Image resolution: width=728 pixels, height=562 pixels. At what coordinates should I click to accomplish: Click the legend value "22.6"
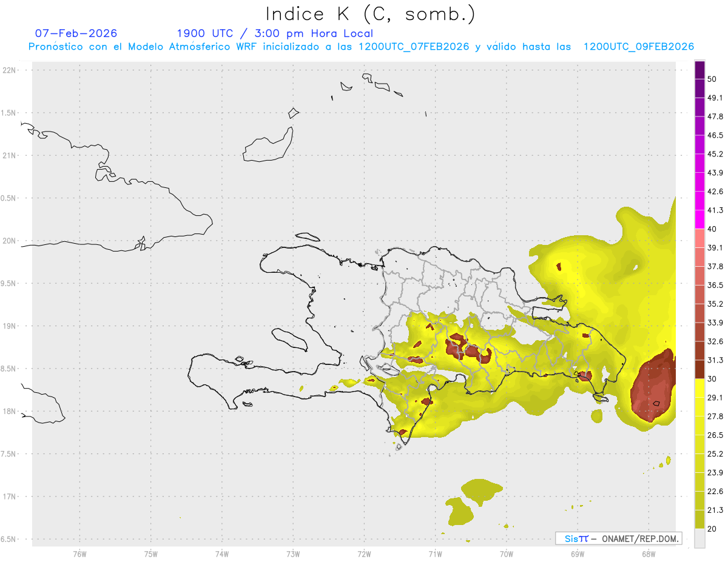[715, 492]
